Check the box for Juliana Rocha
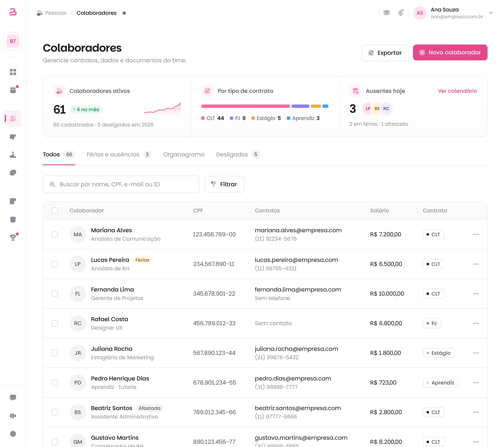This screenshot has width=504, height=447. click(55, 353)
